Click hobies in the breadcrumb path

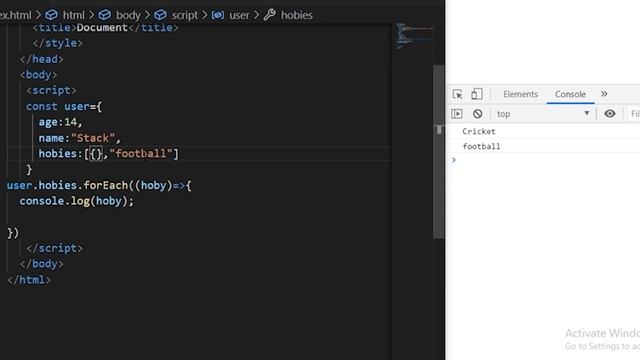(296, 15)
